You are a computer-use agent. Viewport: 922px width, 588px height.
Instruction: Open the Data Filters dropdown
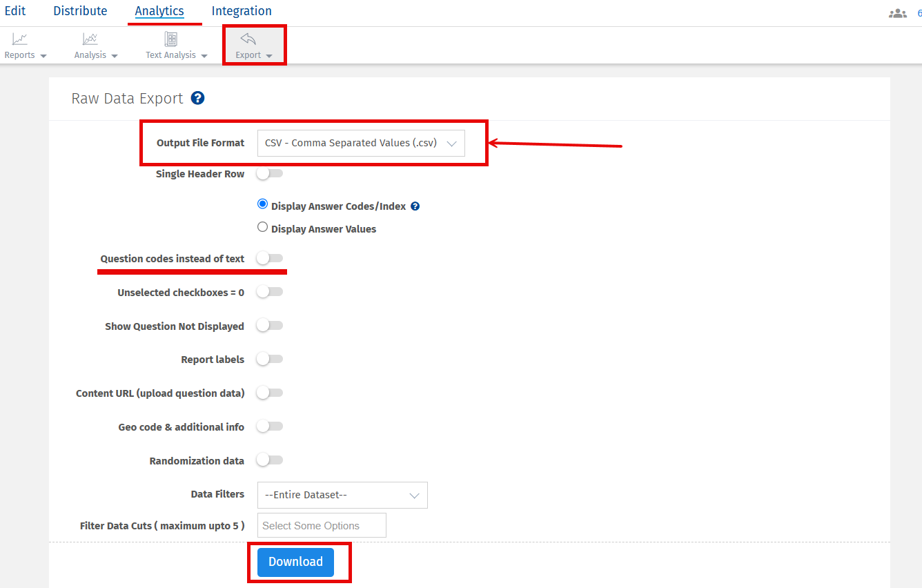(342, 495)
